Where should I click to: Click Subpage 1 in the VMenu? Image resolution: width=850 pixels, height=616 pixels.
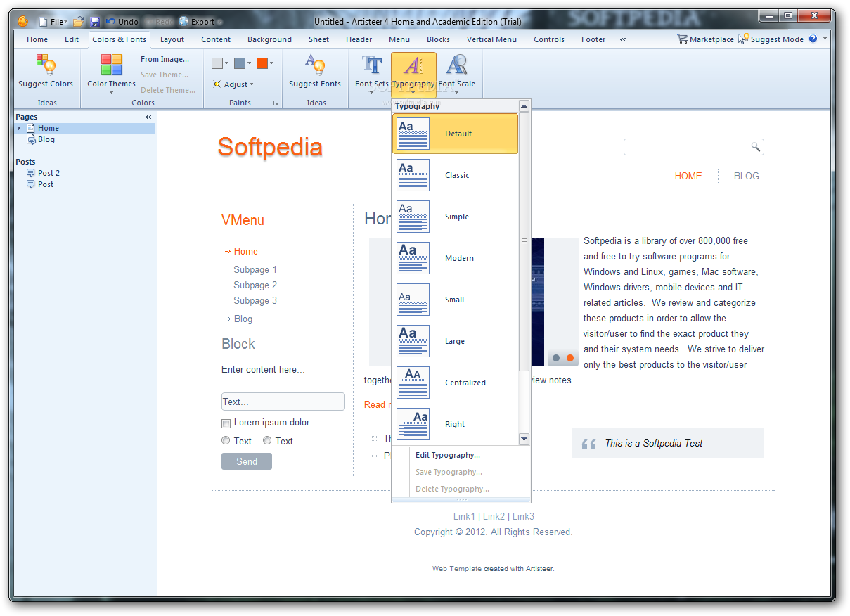coord(255,269)
